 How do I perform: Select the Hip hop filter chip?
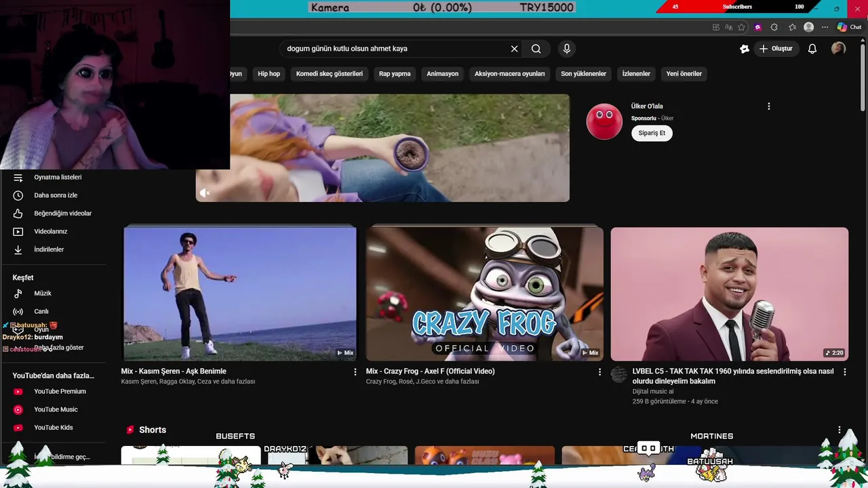pos(269,74)
